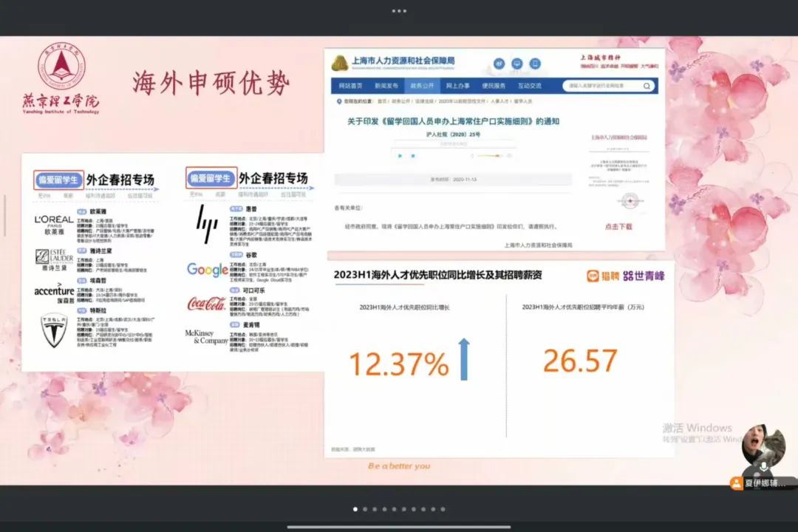This screenshot has width=798, height=532.
Task: Click the orange host icon beside 夏伊娜辅
Action: [x=737, y=483]
